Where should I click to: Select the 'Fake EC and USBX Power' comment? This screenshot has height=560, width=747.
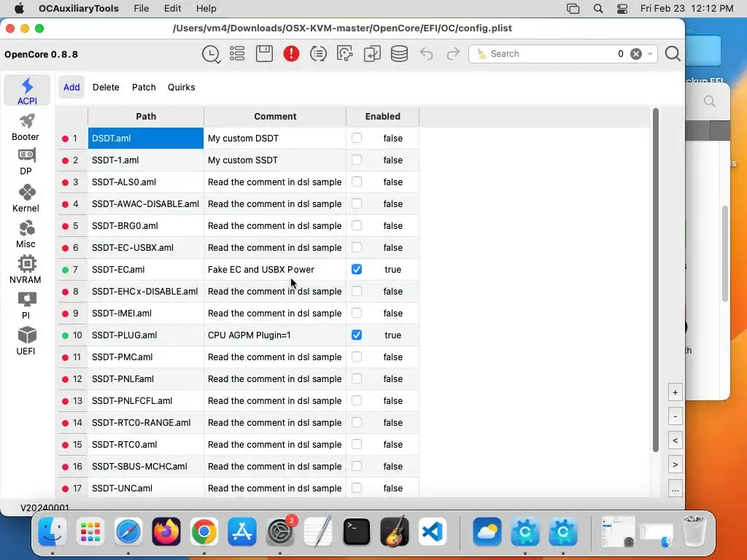[x=275, y=270]
